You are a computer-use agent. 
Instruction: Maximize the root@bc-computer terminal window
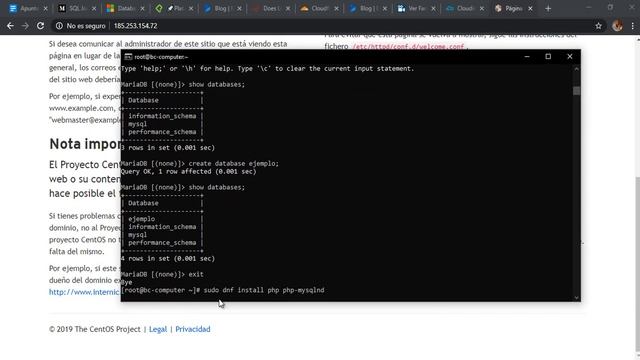pyautogui.click(x=548, y=57)
